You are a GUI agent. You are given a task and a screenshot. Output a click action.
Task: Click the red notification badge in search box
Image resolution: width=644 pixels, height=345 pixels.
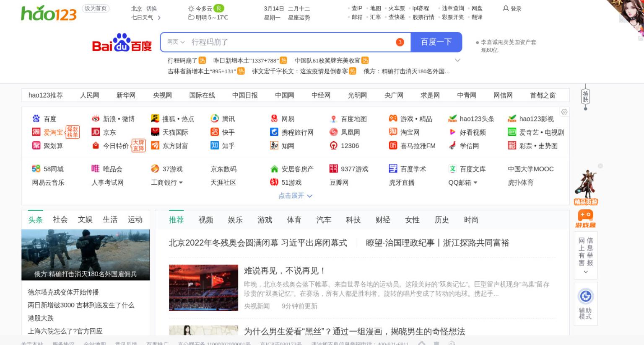tap(400, 42)
